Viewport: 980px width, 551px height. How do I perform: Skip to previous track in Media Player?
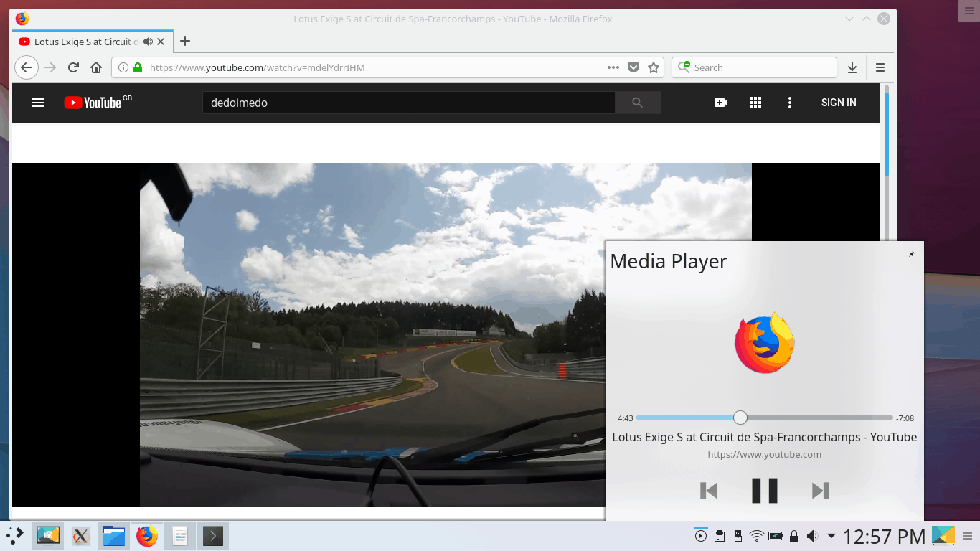[x=709, y=491]
